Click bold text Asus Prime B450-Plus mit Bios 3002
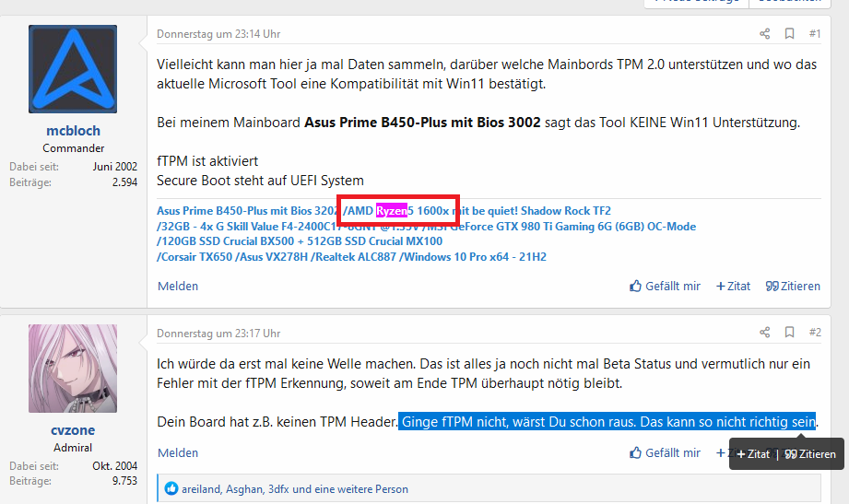The width and height of the screenshot is (849, 504). (x=422, y=123)
